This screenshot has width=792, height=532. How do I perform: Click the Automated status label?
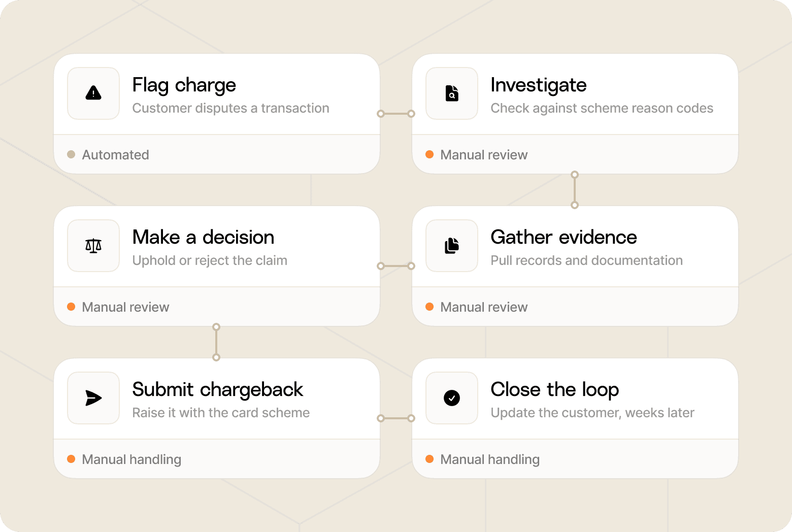point(116,155)
